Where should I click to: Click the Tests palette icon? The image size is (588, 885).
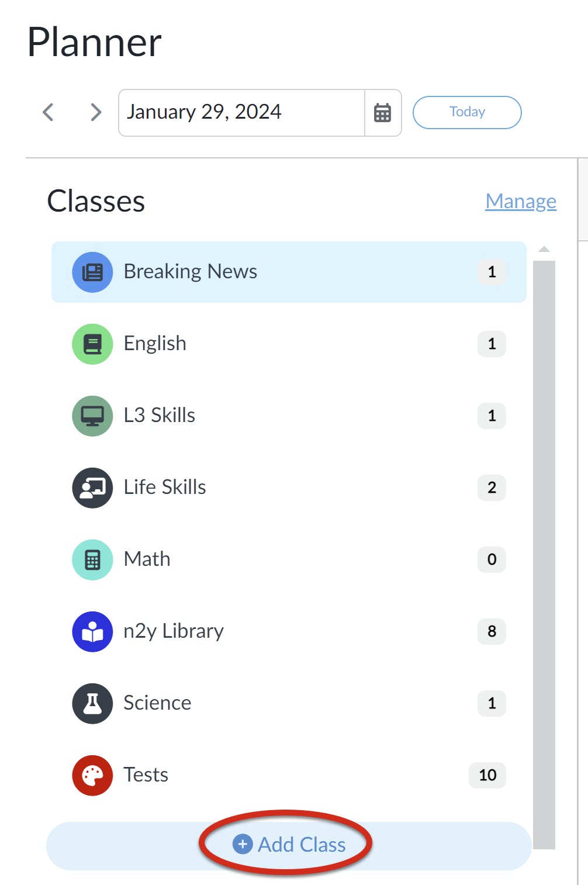coord(92,775)
